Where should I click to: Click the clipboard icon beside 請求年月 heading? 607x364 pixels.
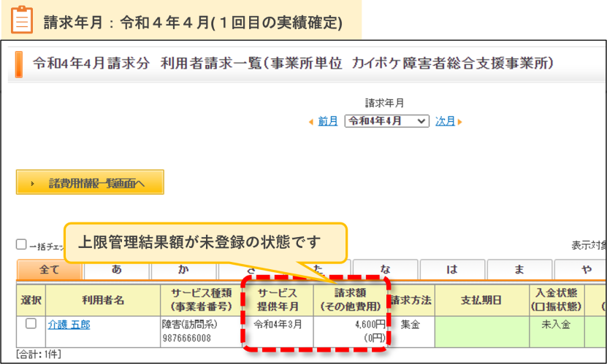point(22,20)
